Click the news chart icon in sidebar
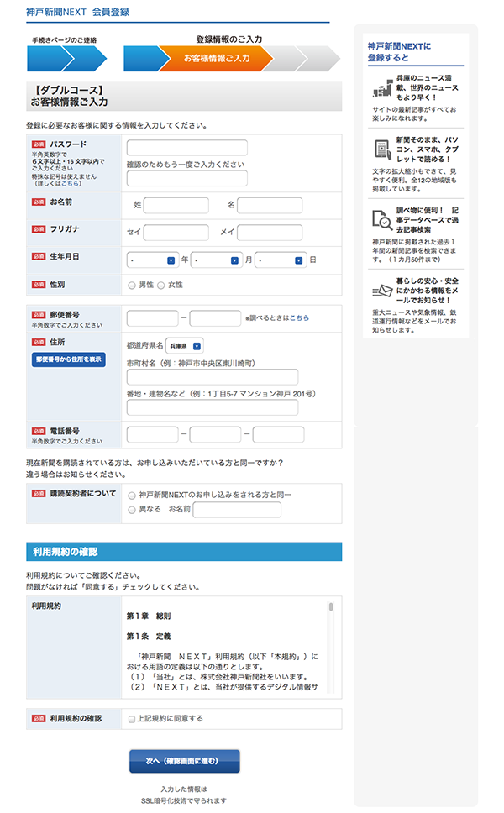Screen dimensions: 504x813 tap(383, 88)
